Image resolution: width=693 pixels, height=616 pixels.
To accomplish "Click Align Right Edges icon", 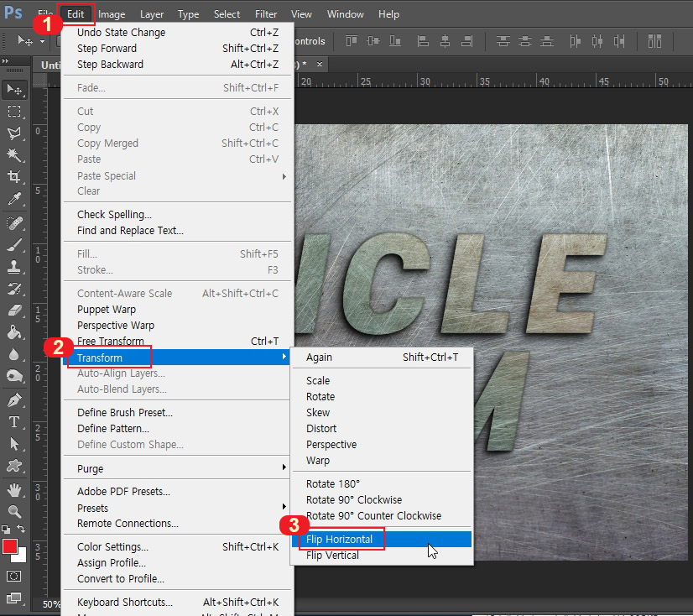I will click(466, 42).
